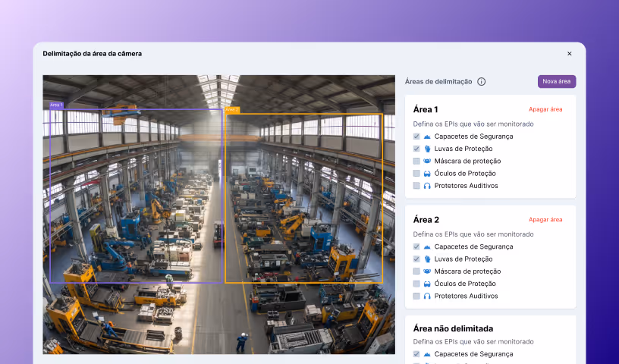
Task: Click the helmet icon in Área não delimitada
Action: click(427, 354)
